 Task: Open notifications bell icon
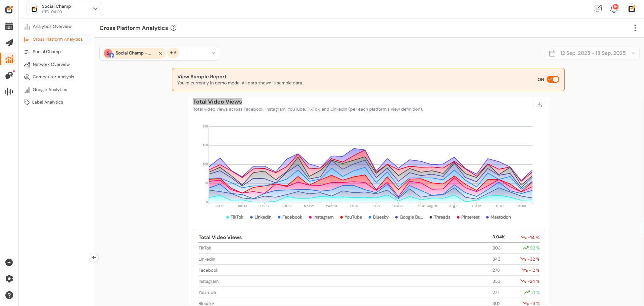[x=614, y=9]
